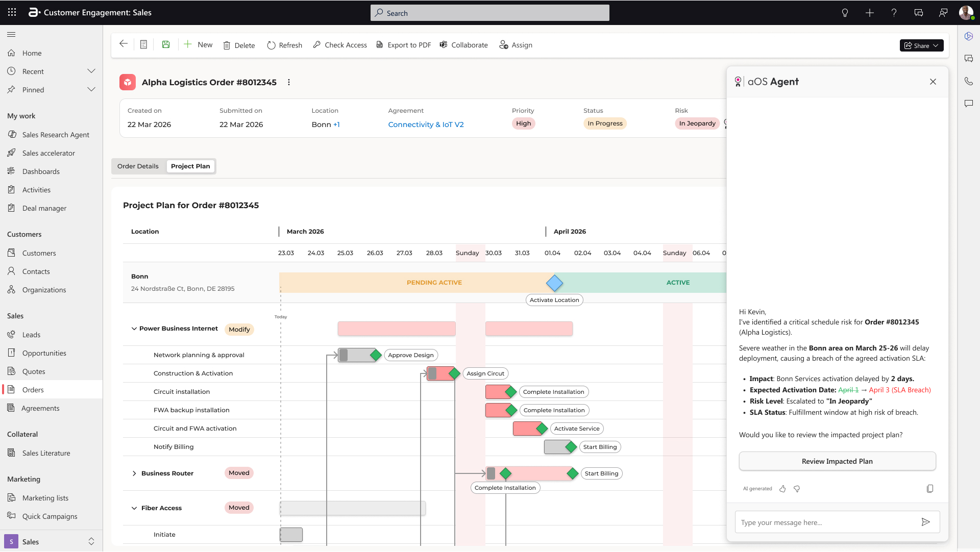The height and width of the screenshot is (552, 980).
Task: Expand the Recent section chevron
Action: click(x=91, y=71)
